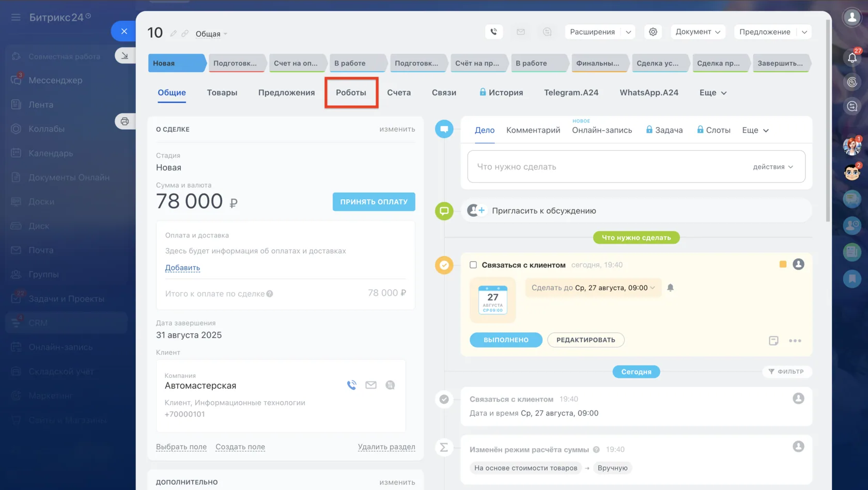
Task: Call Автомастерская via phone icon
Action: (352, 385)
